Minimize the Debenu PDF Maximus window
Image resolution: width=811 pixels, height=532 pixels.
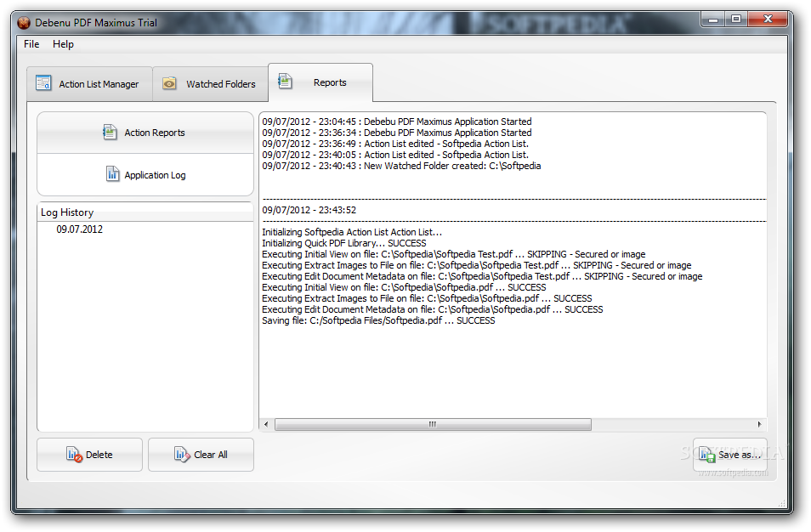point(713,20)
